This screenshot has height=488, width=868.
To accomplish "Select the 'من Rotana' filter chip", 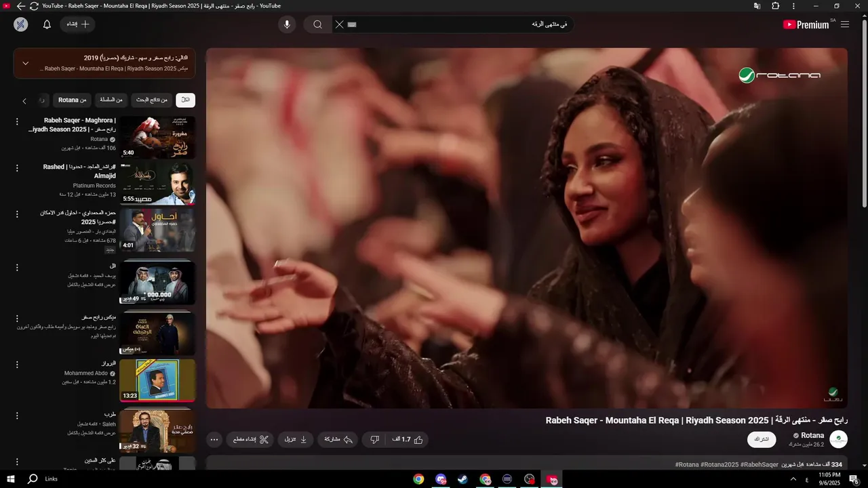I will pyautogui.click(x=73, y=100).
